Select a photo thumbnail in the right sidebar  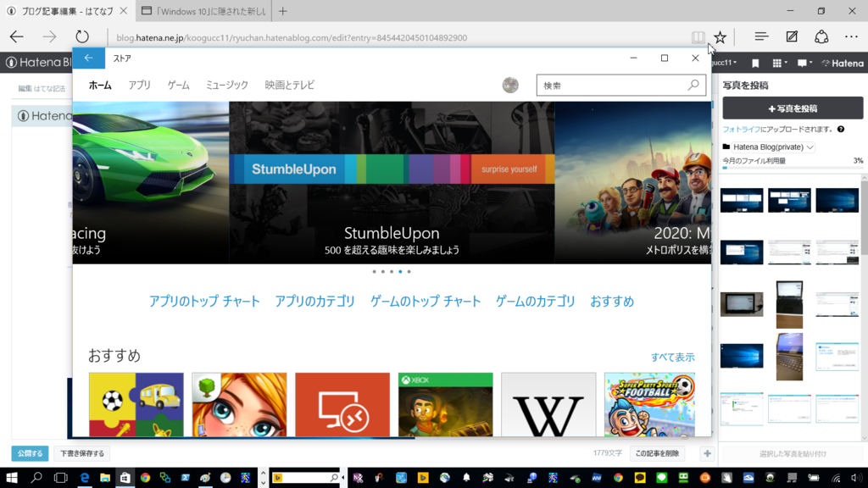(x=742, y=200)
